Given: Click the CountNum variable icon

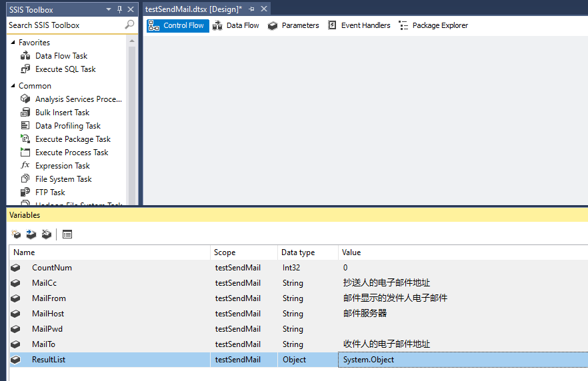Looking at the screenshot, I should (15, 268).
